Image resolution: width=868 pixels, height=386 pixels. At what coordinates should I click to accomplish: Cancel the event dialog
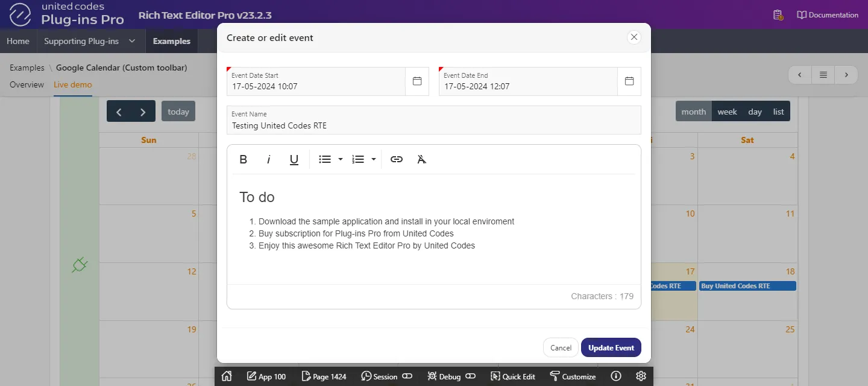[x=561, y=348]
